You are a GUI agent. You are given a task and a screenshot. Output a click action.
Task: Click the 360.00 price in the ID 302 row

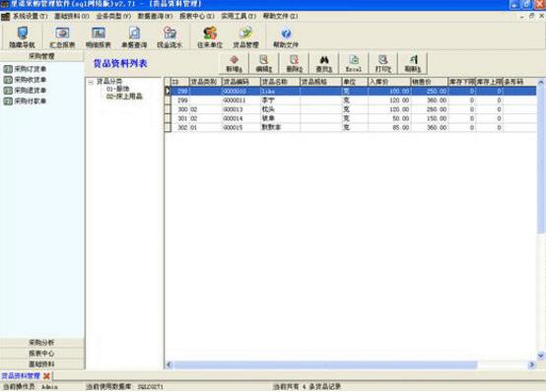click(429, 127)
